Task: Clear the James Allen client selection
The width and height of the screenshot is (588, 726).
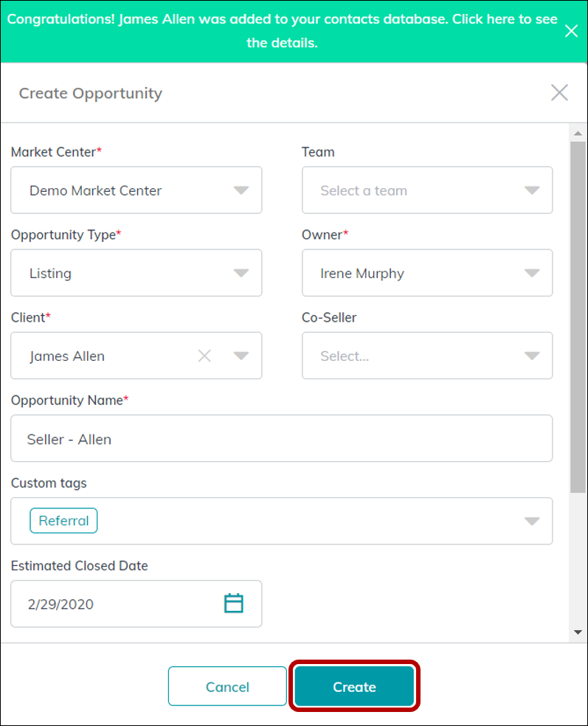Action: 204,356
